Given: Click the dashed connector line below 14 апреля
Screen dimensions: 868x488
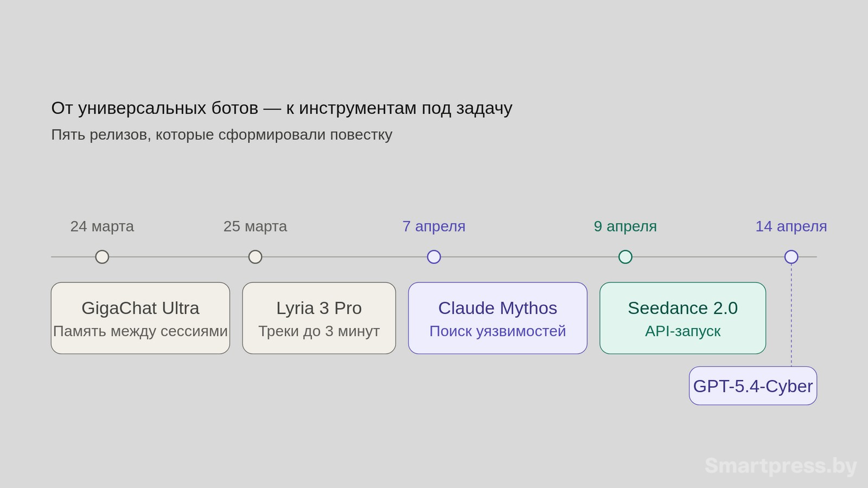Looking at the screenshot, I should 791,314.
